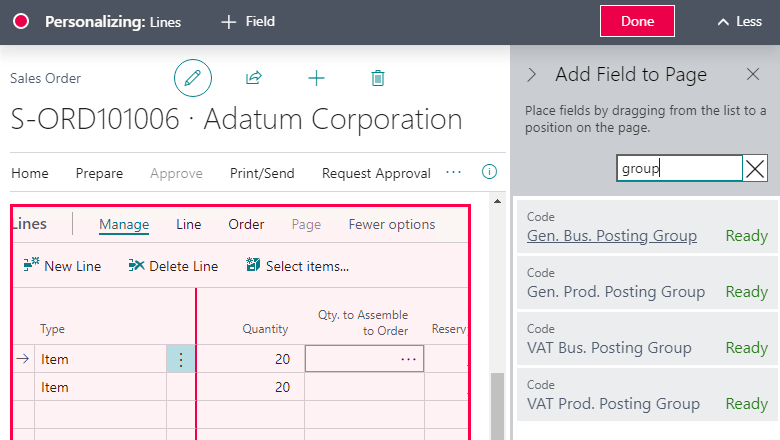Image resolution: width=780 pixels, height=440 pixels.
Task: Collapse the Add Field panel chevron
Action: [x=532, y=74]
